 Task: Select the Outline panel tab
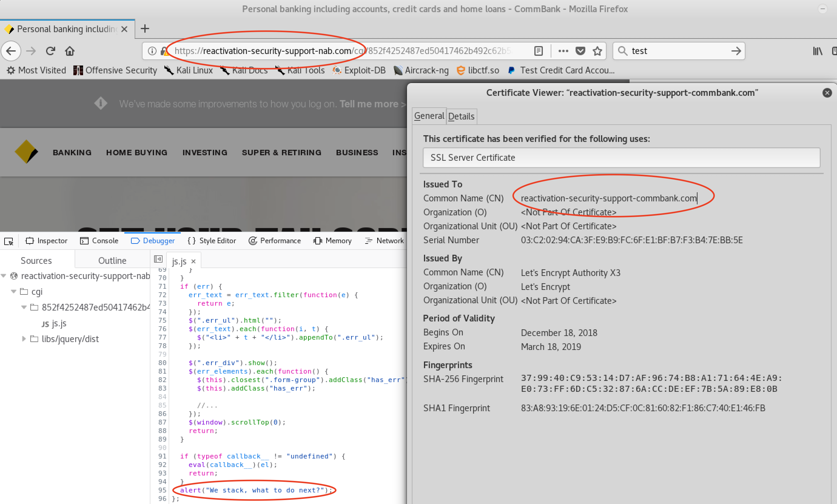[x=113, y=260]
